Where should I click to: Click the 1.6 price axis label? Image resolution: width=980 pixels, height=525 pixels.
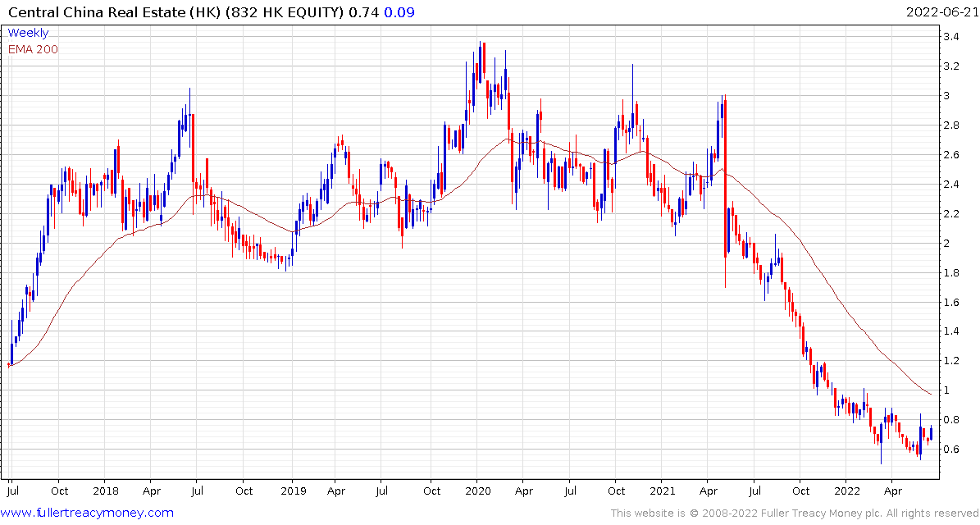(952, 303)
